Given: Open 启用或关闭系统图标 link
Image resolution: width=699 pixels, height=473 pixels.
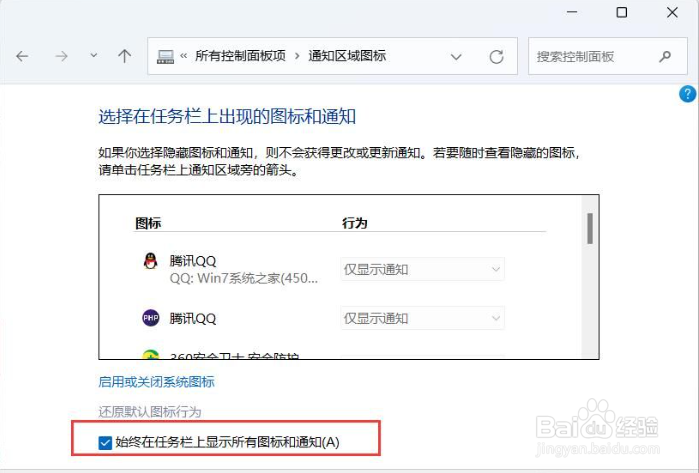Looking at the screenshot, I should click(156, 382).
